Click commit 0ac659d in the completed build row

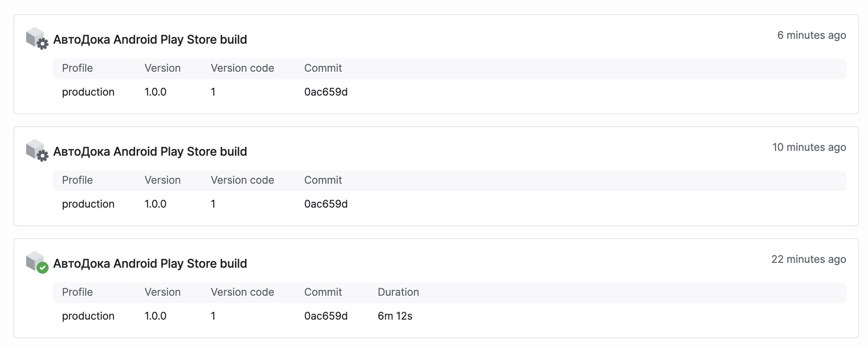tap(326, 316)
